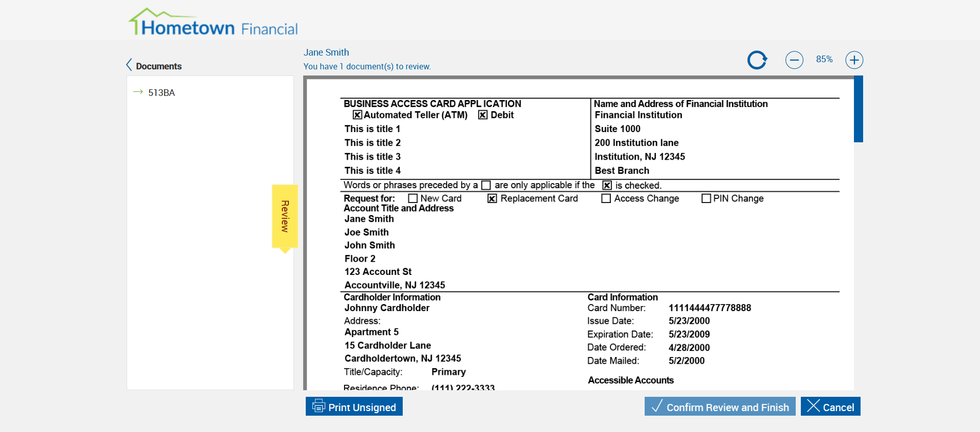Uncheck the Replacement Card checkbox

click(x=492, y=198)
